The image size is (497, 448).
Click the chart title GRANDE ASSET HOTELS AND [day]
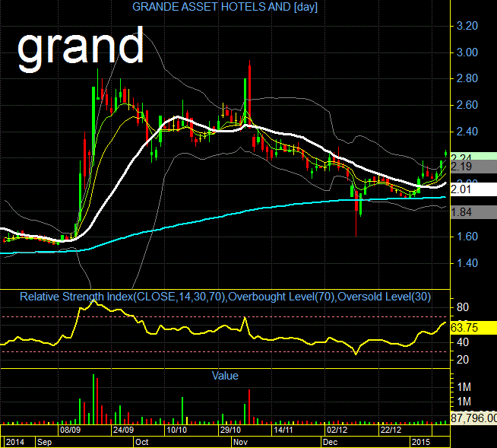(x=225, y=7)
